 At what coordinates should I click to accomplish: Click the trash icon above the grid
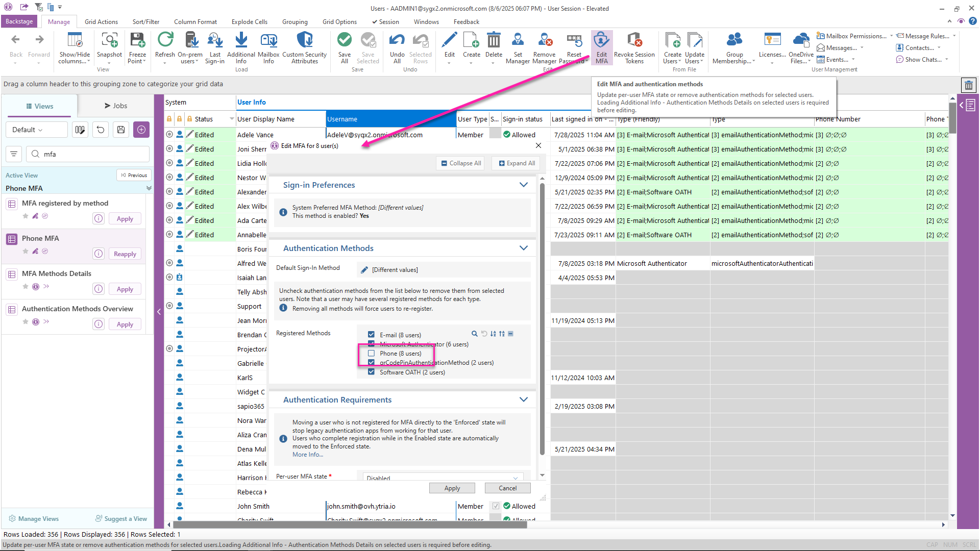point(968,85)
